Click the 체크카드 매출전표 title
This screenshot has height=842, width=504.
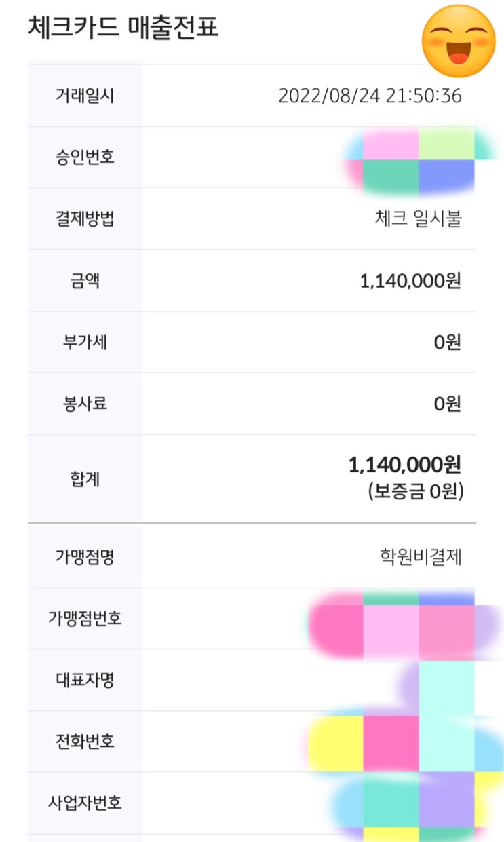(123, 28)
